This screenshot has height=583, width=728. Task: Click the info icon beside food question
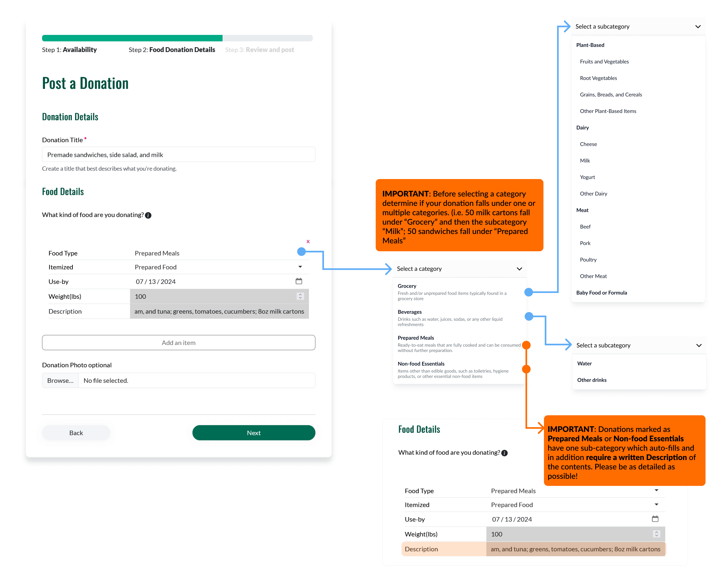point(148,215)
